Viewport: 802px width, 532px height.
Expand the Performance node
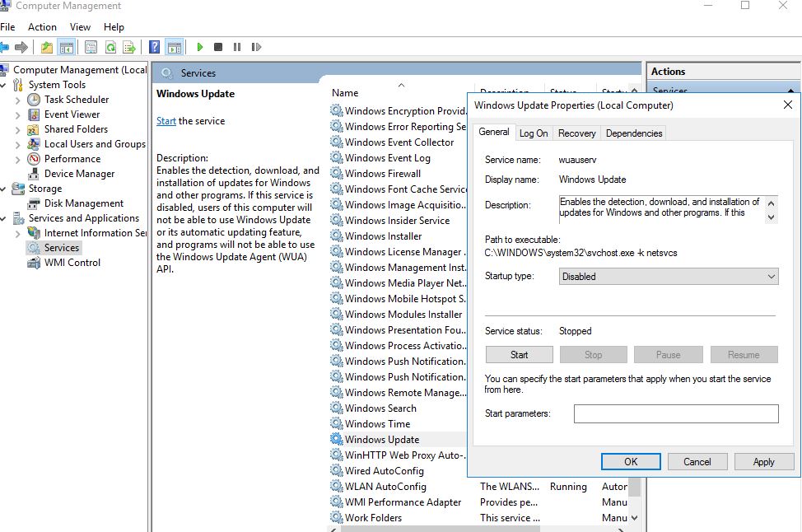coord(18,160)
